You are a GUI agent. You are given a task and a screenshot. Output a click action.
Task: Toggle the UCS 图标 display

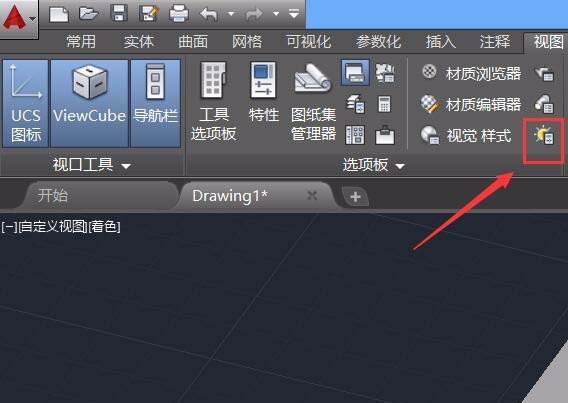coord(26,103)
